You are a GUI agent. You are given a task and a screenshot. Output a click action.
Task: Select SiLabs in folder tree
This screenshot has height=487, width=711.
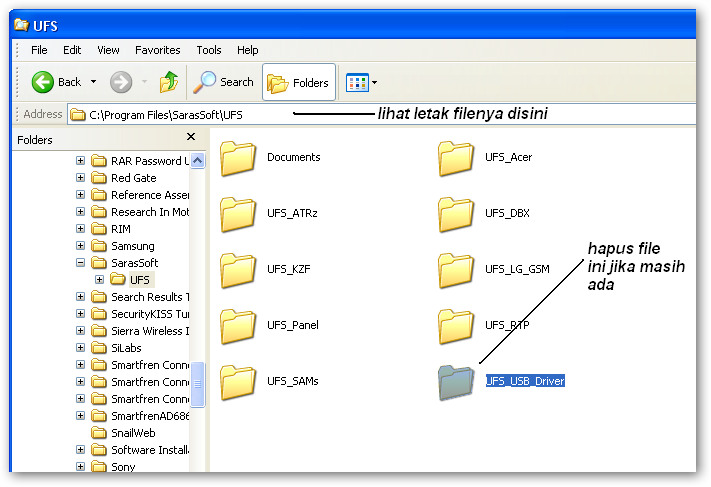[127, 348]
